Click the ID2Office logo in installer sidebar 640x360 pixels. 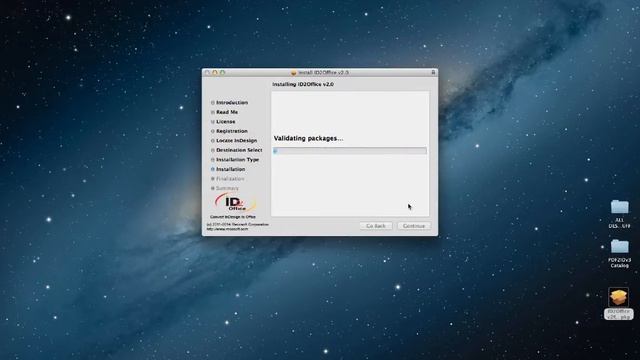(x=235, y=203)
